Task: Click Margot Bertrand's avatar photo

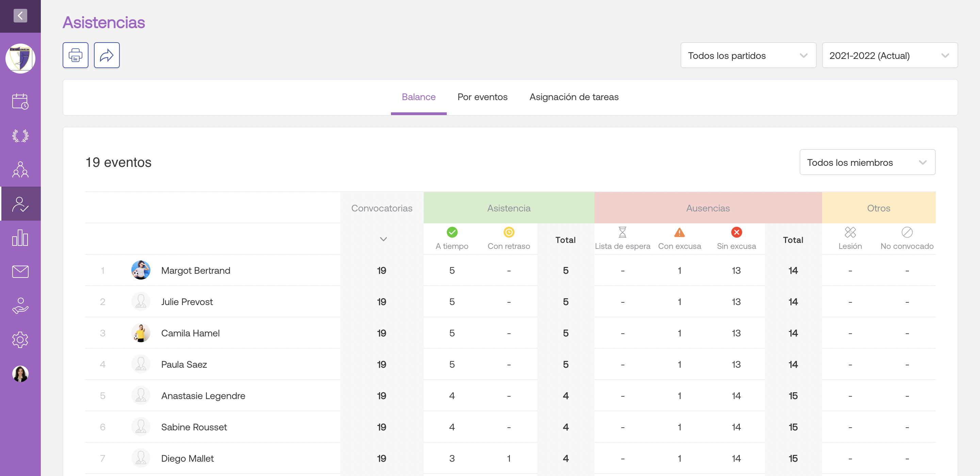Action: point(141,270)
